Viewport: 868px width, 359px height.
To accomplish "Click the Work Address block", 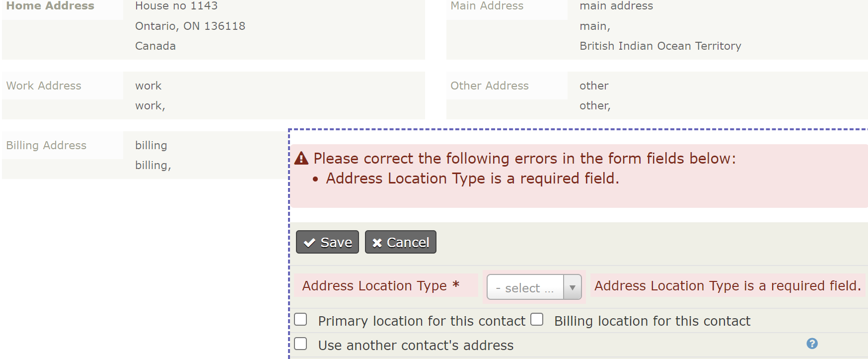I will tap(214, 95).
